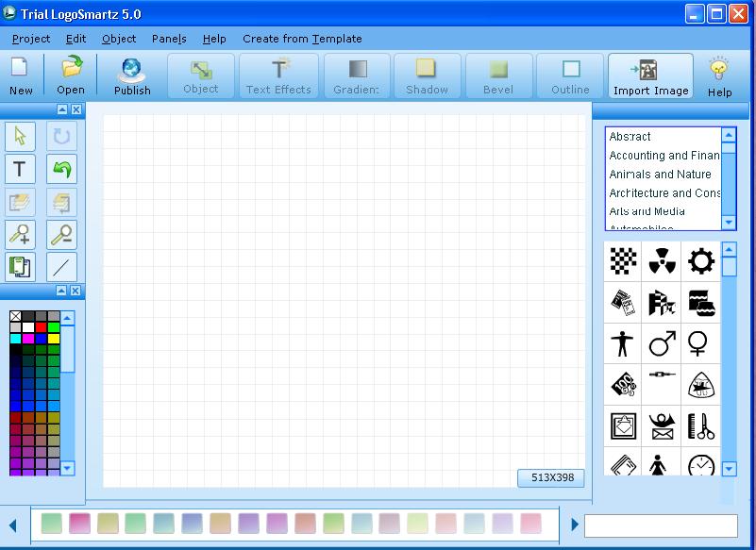756x550 pixels.
Task: Select the arrow pointer tool
Action: click(20, 137)
